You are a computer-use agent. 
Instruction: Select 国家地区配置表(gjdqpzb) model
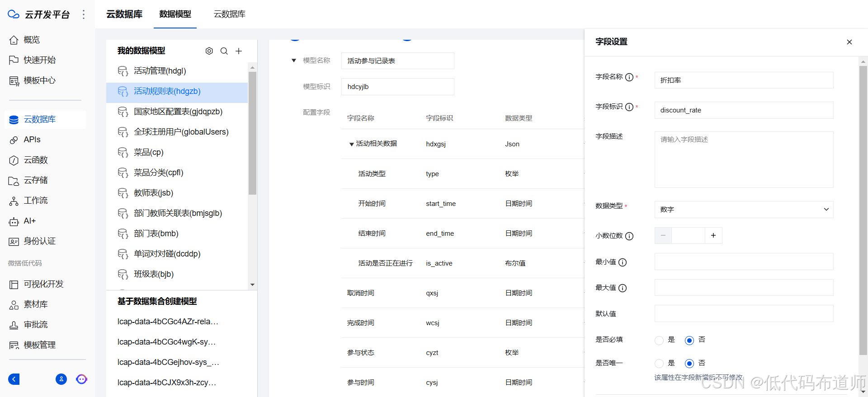point(177,112)
